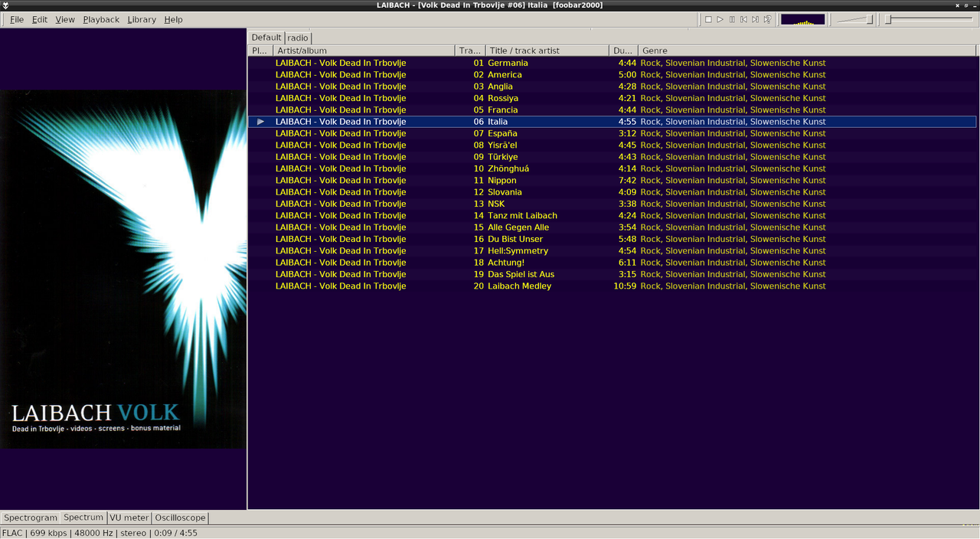Viewport: 980px width, 539px height.
Task: Click the Playing column header
Action: [261, 51]
